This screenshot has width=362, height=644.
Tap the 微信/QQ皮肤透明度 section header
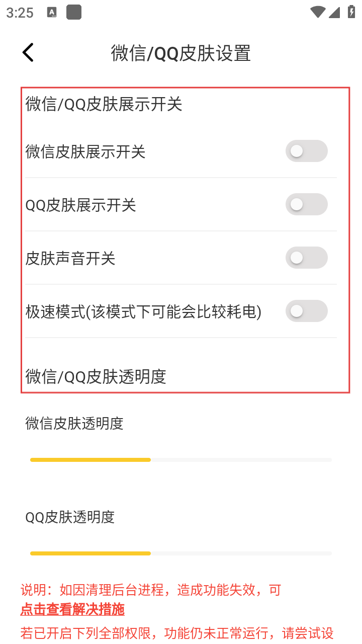pyautogui.click(x=96, y=376)
